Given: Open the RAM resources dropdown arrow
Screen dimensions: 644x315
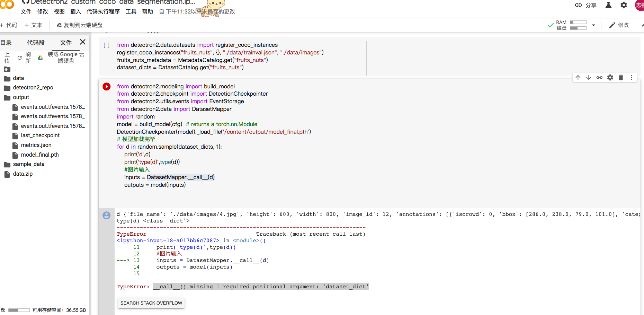Looking at the screenshot, I should [x=593, y=25].
